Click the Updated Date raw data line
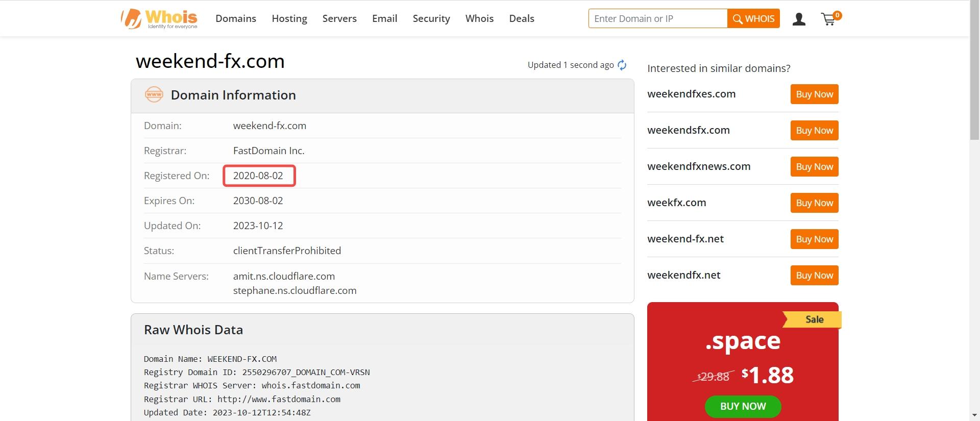Screen dimensions: 980x421 [227, 412]
